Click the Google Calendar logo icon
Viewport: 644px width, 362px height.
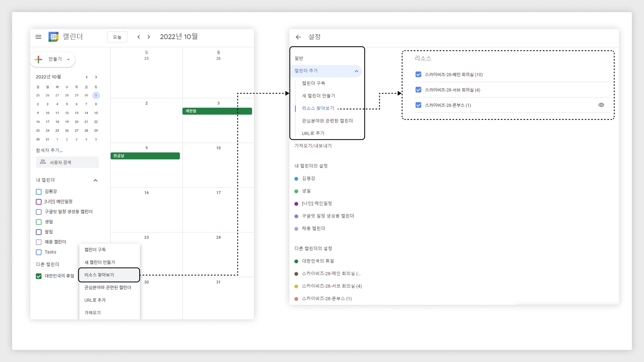pyautogui.click(x=53, y=37)
